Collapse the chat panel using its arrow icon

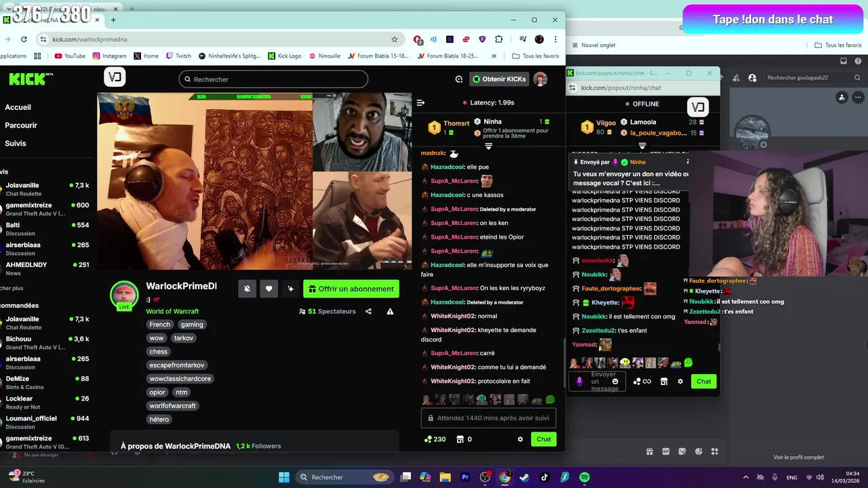(420, 103)
